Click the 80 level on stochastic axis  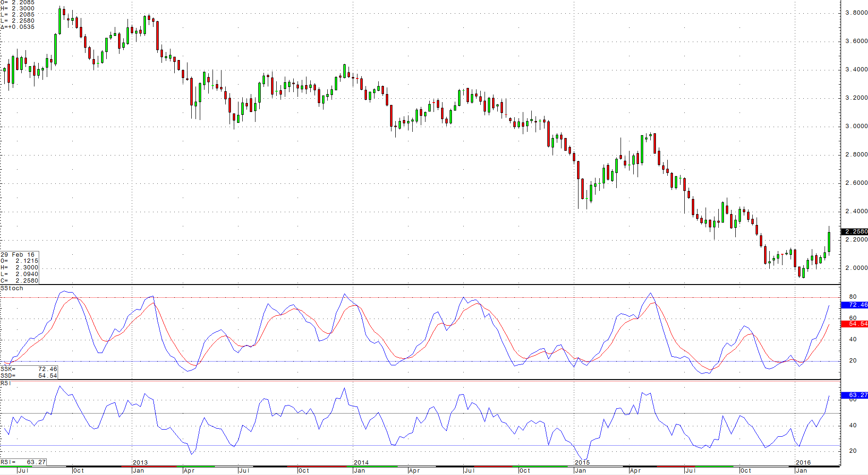[x=853, y=297]
